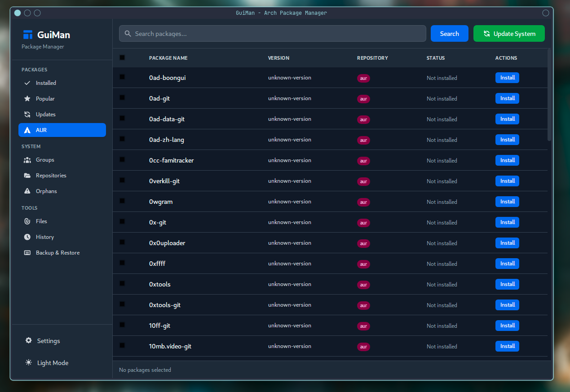Click the Installed checkmark icon in sidebar
The width and height of the screenshot is (570, 392).
coord(27,83)
